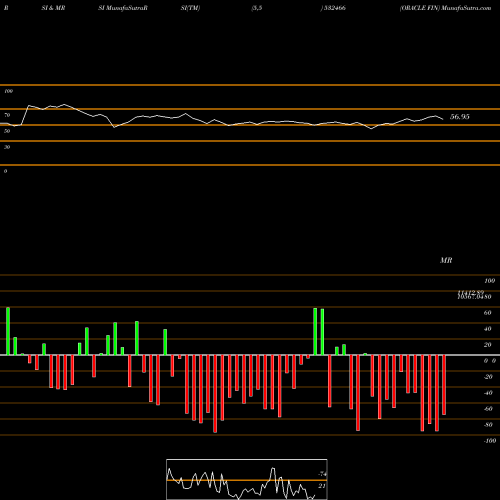Click the '532466' stock code text
The width and height of the screenshot is (500, 500).
click(334, 8)
